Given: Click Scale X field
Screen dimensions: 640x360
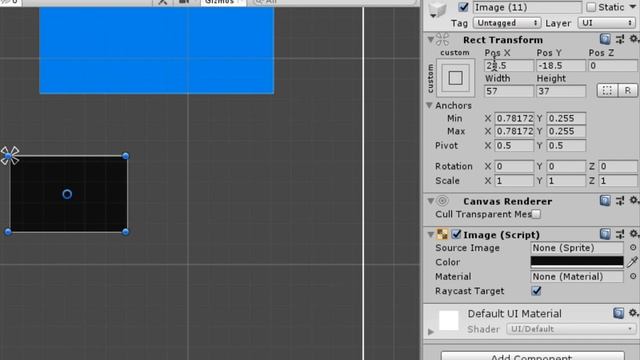Looking at the screenshot, I should pyautogui.click(x=514, y=180).
